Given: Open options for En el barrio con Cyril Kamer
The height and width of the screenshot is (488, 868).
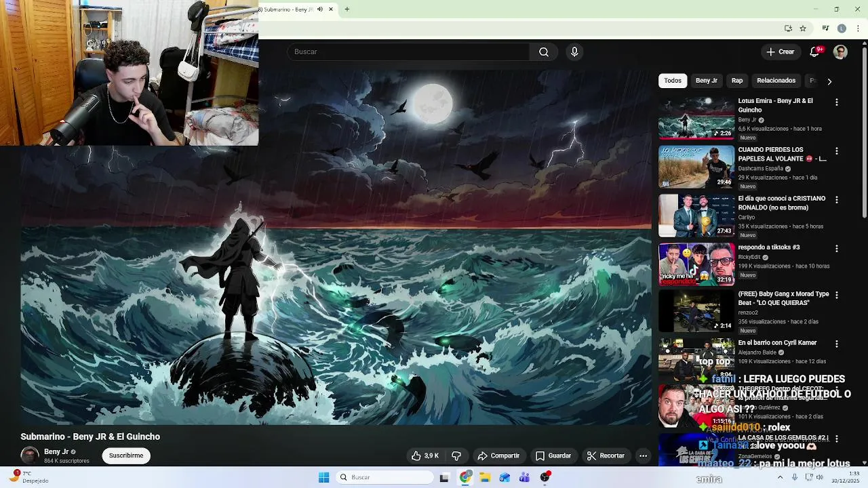Looking at the screenshot, I should tap(836, 344).
